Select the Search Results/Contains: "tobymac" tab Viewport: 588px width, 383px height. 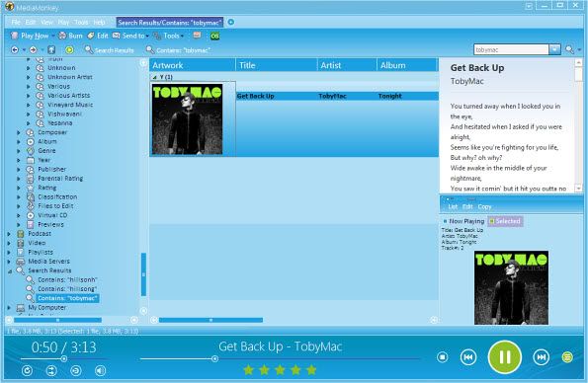click(170, 23)
